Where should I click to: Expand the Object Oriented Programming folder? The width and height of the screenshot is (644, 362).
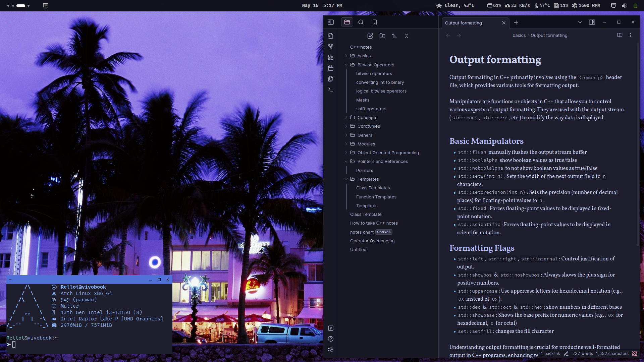click(x=388, y=153)
